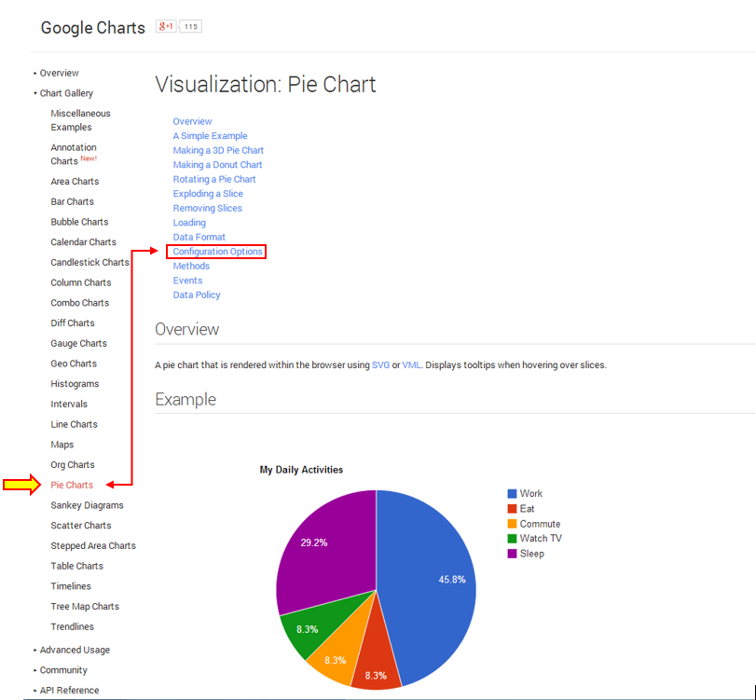Jump to Data Policy section

click(x=197, y=295)
